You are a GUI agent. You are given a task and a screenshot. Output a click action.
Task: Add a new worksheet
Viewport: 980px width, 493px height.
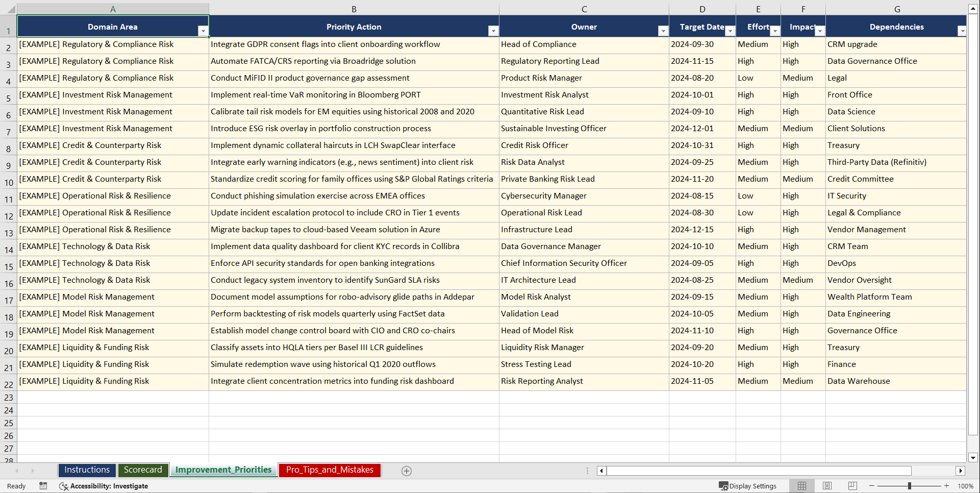point(407,471)
